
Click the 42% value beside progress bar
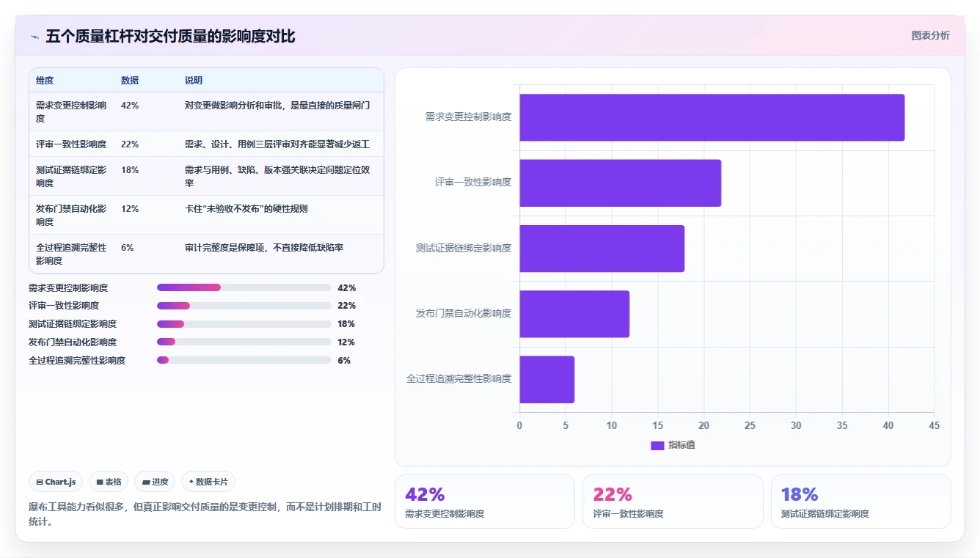pos(347,287)
